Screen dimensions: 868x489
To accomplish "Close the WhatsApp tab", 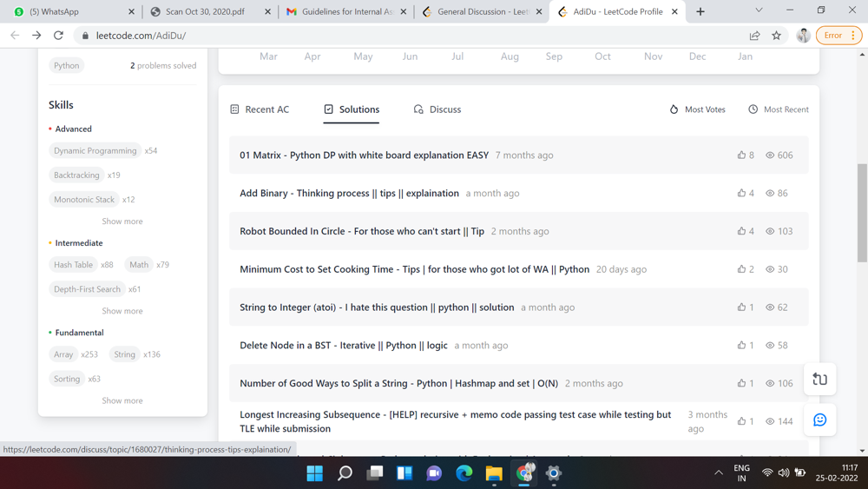I will point(131,11).
